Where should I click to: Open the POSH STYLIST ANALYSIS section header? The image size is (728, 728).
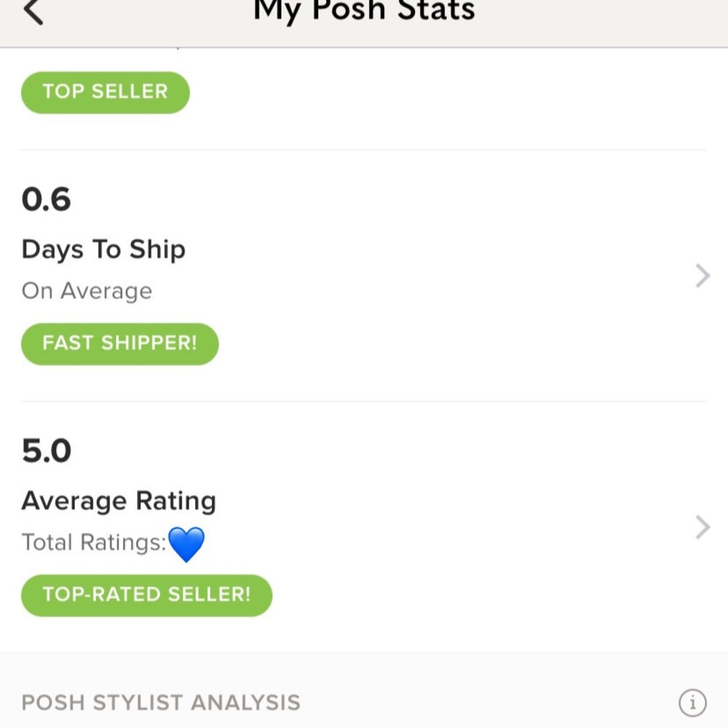pyautogui.click(x=161, y=703)
